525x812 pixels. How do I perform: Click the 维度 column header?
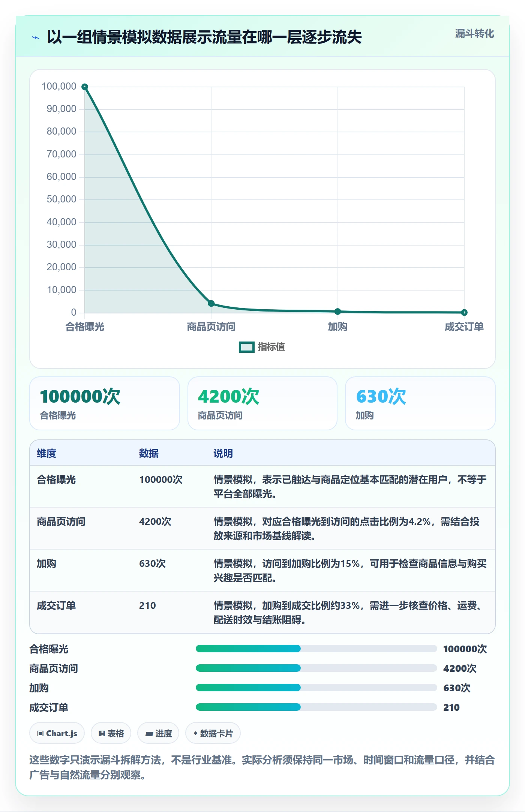tap(46, 453)
